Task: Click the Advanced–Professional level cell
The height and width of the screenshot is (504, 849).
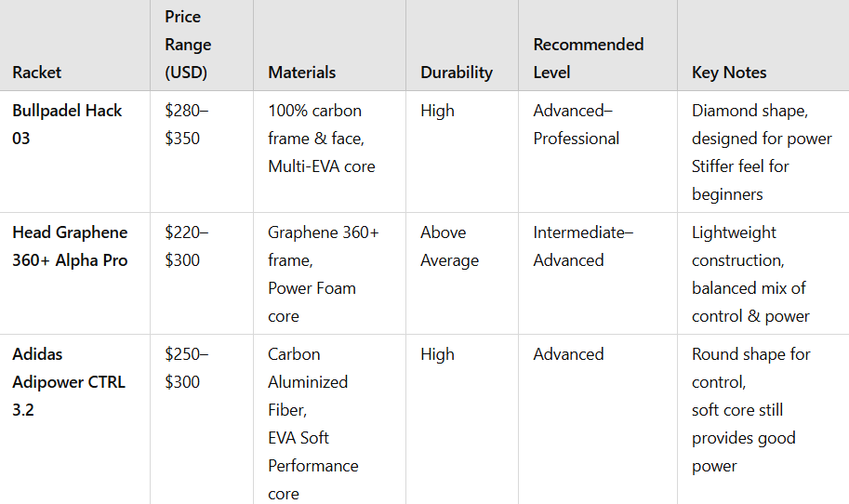Action: point(577,125)
